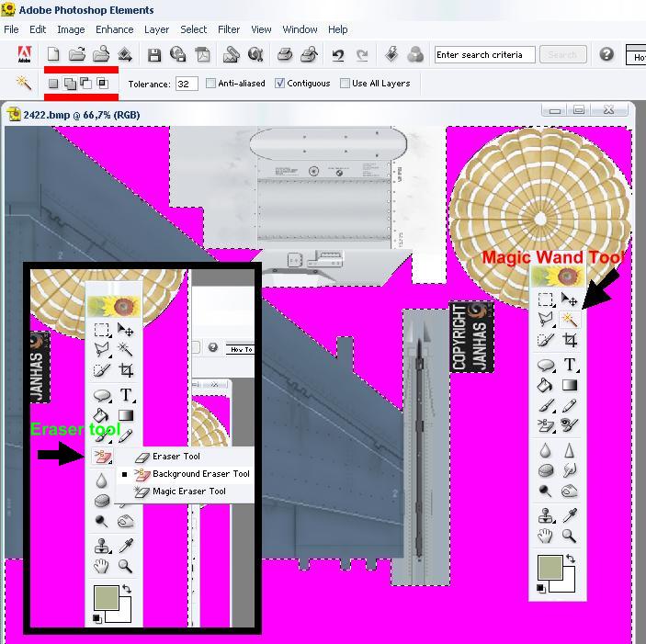
Task: Click the Save floppy disk icon
Action: pyautogui.click(x=154, y=55)
